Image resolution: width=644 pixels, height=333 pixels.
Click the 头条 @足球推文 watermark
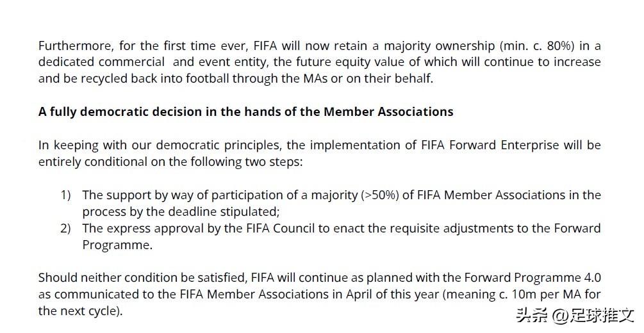(x=575, y=315)
